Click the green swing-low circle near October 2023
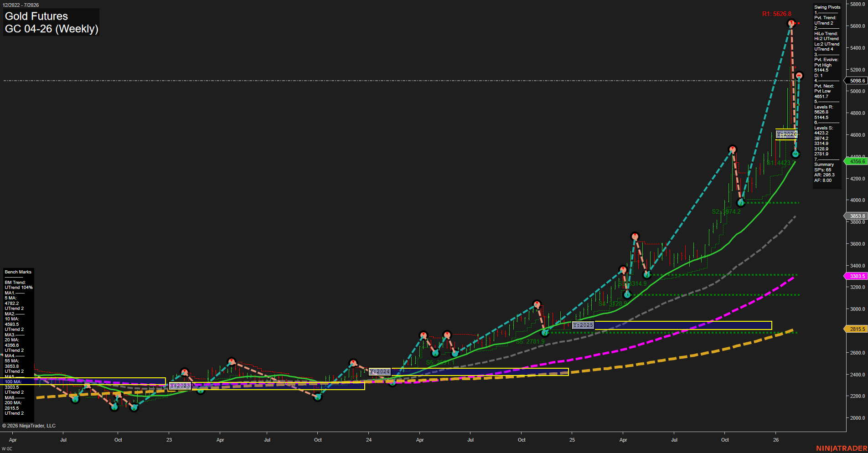This screenshot has height=453, width=868. pos(318,397)
